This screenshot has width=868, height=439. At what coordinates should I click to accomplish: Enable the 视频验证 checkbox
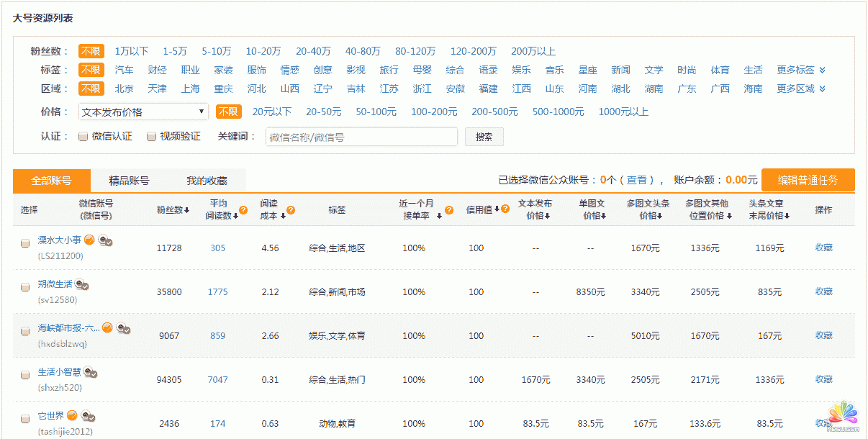(151, 136)
